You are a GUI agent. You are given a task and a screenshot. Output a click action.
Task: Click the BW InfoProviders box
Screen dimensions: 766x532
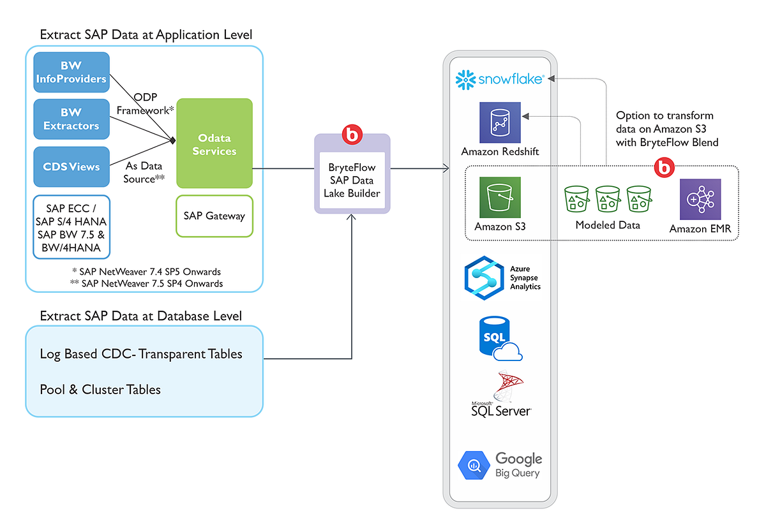(71, 71)
